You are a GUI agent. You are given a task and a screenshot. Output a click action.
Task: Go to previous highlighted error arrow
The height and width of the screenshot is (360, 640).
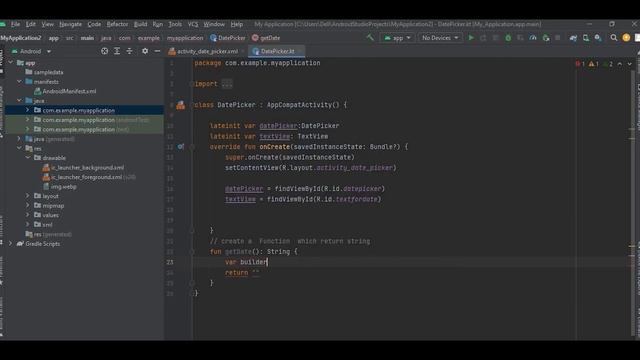pyautogui.click(x=620, y=64)
